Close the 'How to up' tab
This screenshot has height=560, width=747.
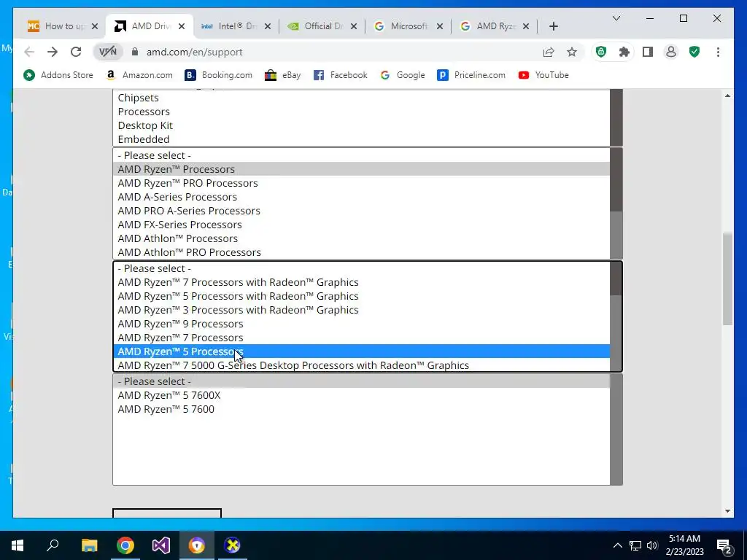(x=95, y=26)
